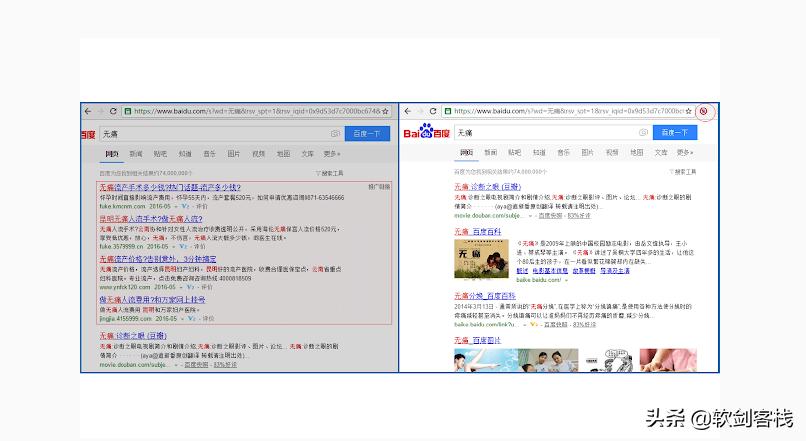The width and height of the screenshot is (806, 441).
Task: Click the 推广链接 label on the ad block
Action: (379, 187)
